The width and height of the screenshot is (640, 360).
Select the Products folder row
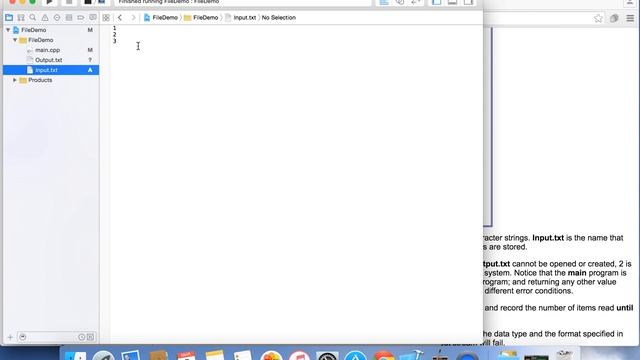(51, 80)
